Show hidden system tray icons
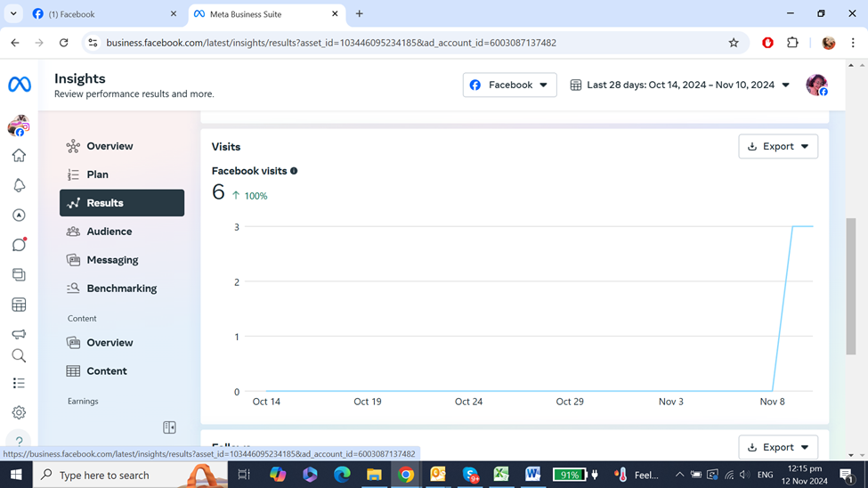 [x=680, y=475]
